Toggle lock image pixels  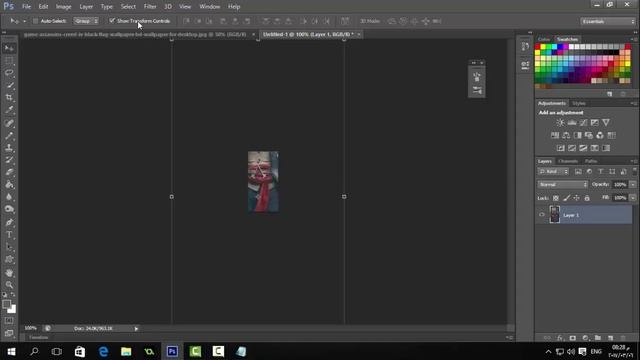tap(566, 198)
